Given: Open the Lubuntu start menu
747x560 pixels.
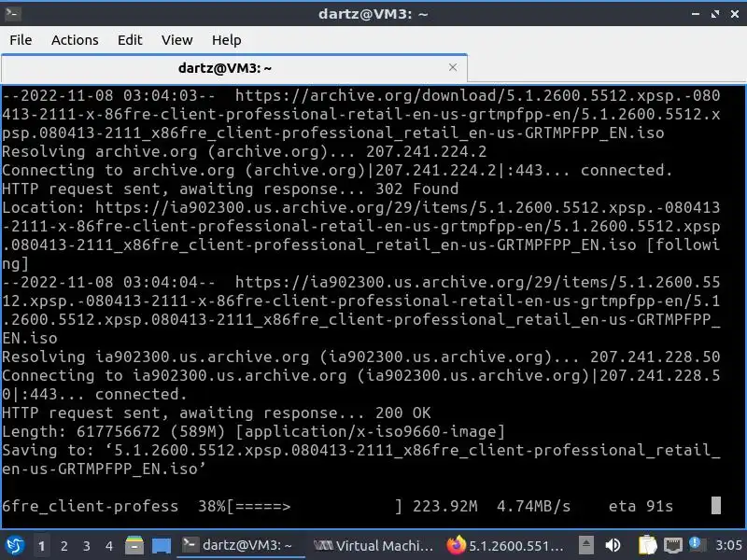Looking at the screenshot, I should [x=14, y=545].
